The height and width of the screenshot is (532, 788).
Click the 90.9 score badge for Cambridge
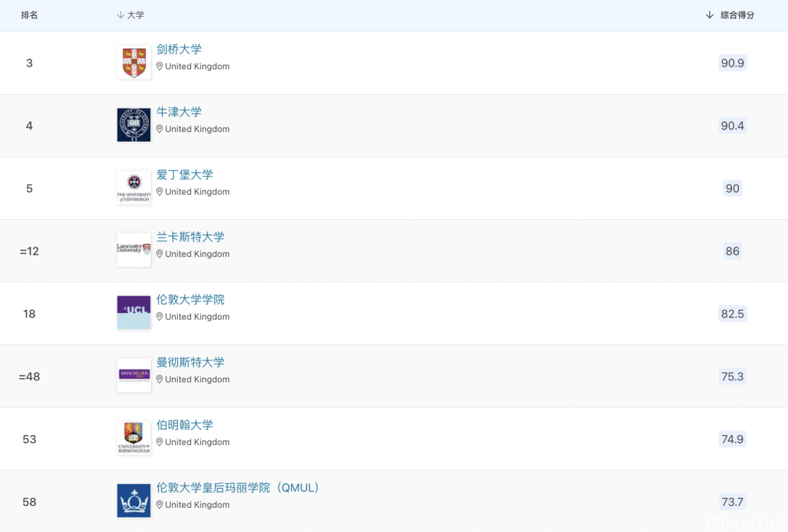[732, 63]
